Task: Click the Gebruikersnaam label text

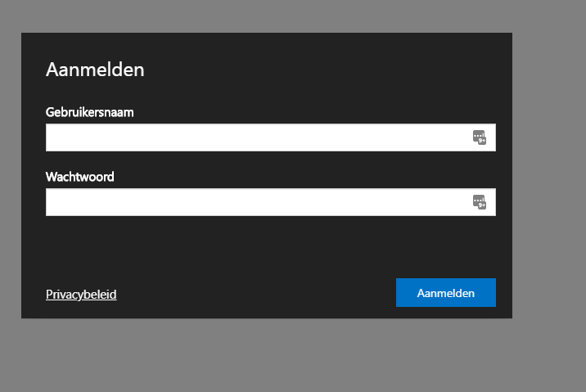Action: (x=90, y=112)
